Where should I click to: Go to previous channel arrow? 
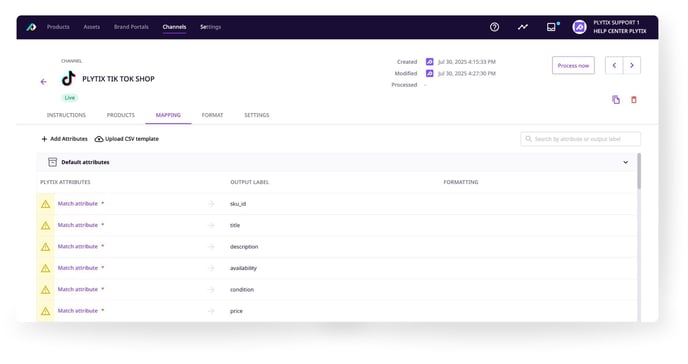tap(614, 65)
